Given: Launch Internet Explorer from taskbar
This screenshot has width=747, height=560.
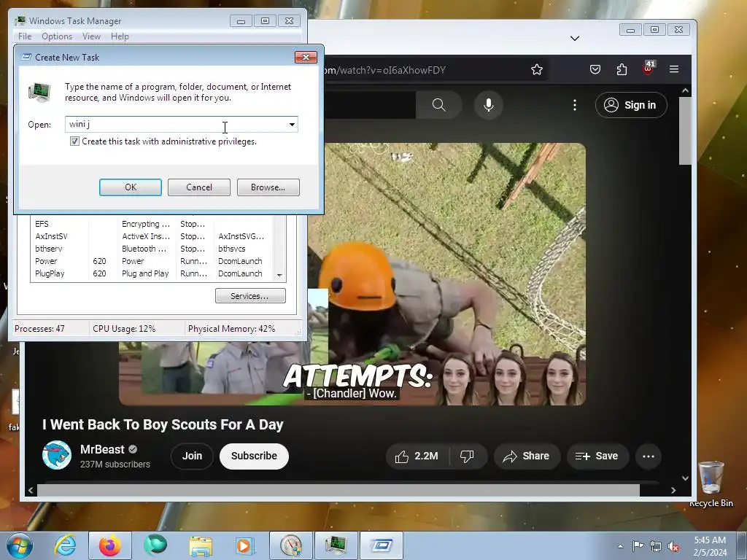Looking at the screenshot, I should coord(65,545).
